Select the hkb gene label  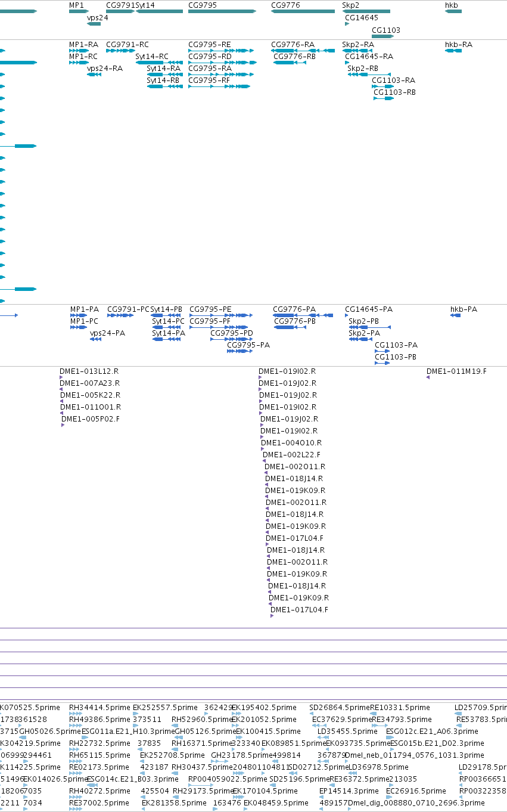(x=452, y=5)
